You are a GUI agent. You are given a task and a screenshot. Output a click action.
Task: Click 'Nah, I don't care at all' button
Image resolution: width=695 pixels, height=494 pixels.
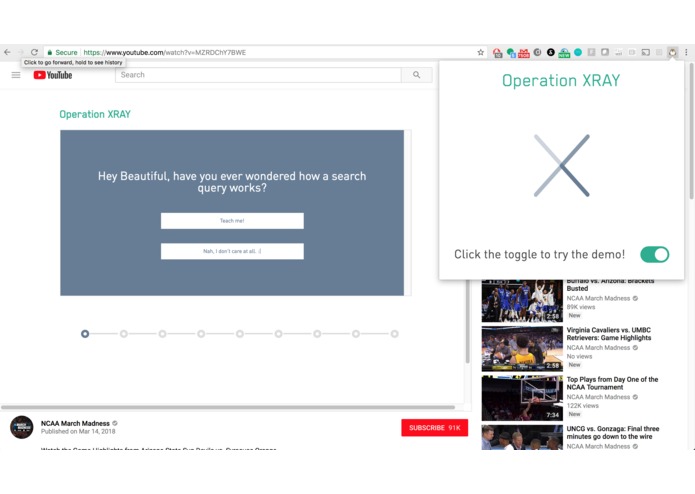[x=232, y=251]
